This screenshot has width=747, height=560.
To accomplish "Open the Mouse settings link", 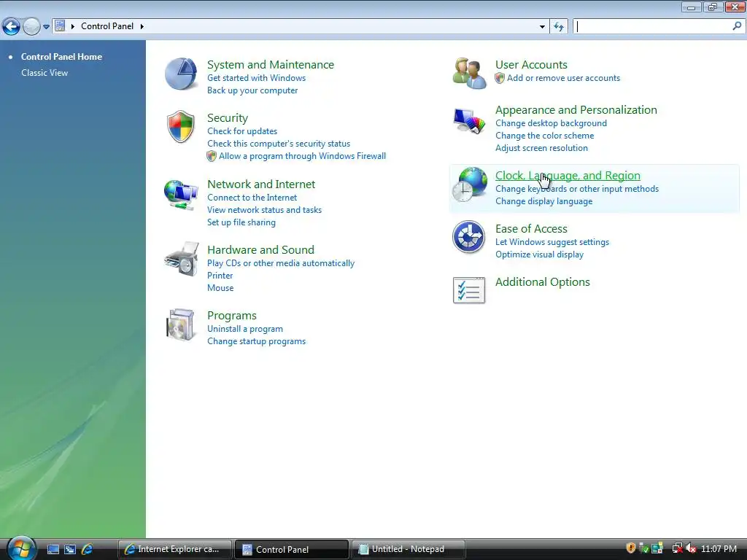I will click(220, 288).
